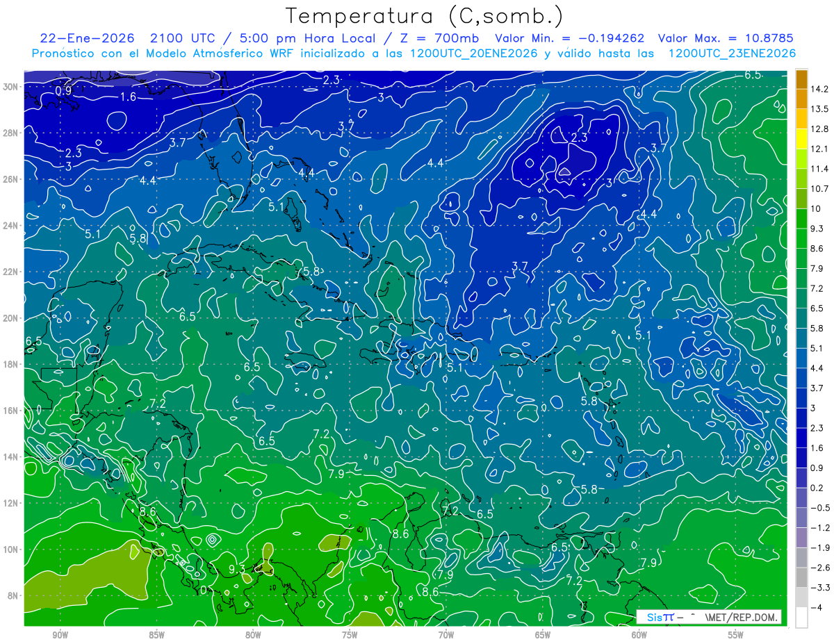Click the legend value '-3.3'
The height and width of the screenshot is (644, 834).
pos(819,588)
